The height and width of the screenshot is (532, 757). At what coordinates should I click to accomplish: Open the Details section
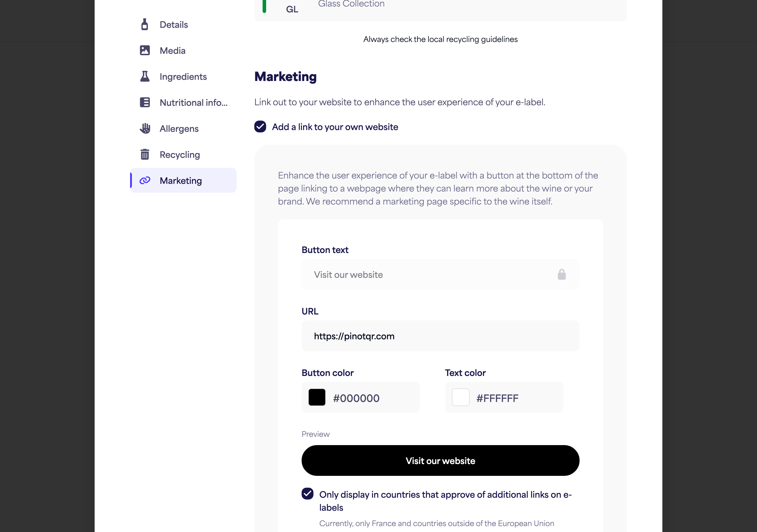(173, 25)
